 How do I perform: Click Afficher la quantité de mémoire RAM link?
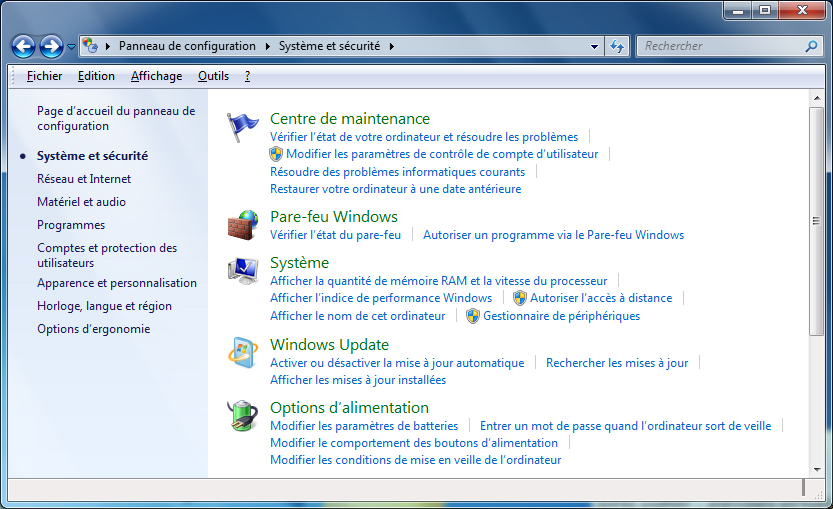pyautogui.click(x=438, y=281)
